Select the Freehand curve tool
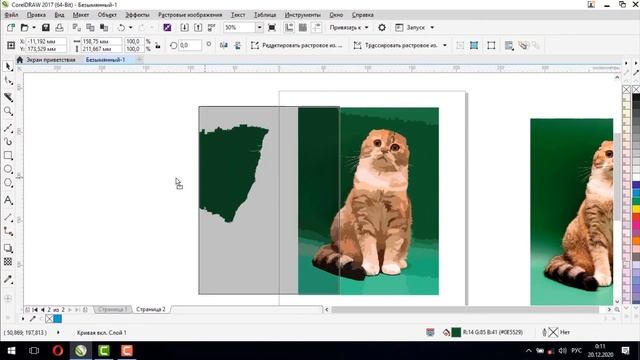 coord(8,128)
